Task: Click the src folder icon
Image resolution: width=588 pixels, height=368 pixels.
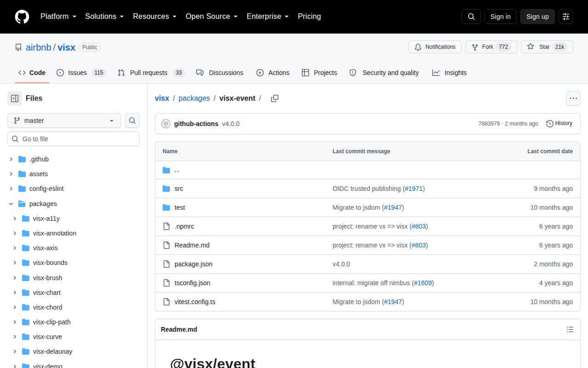Action: tap(166, 189)
